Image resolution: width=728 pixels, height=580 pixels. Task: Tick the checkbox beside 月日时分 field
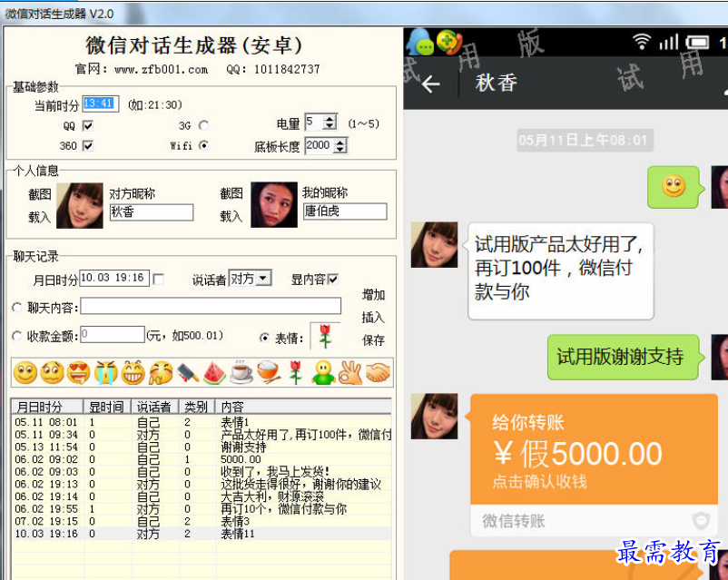click(x=158, y=279)
